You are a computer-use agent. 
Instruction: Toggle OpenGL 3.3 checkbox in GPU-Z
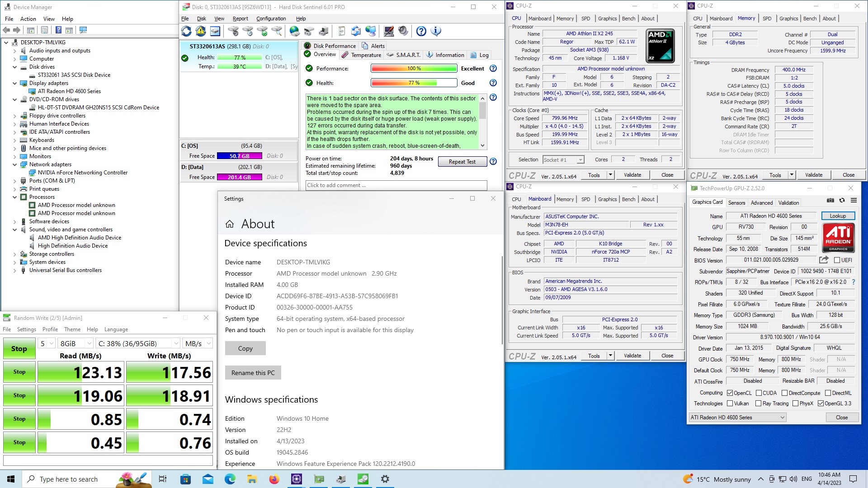(821, 404)
